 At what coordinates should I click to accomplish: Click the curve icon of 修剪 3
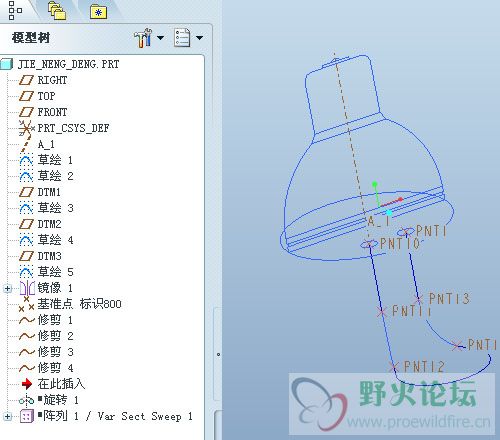click(27, 352)
